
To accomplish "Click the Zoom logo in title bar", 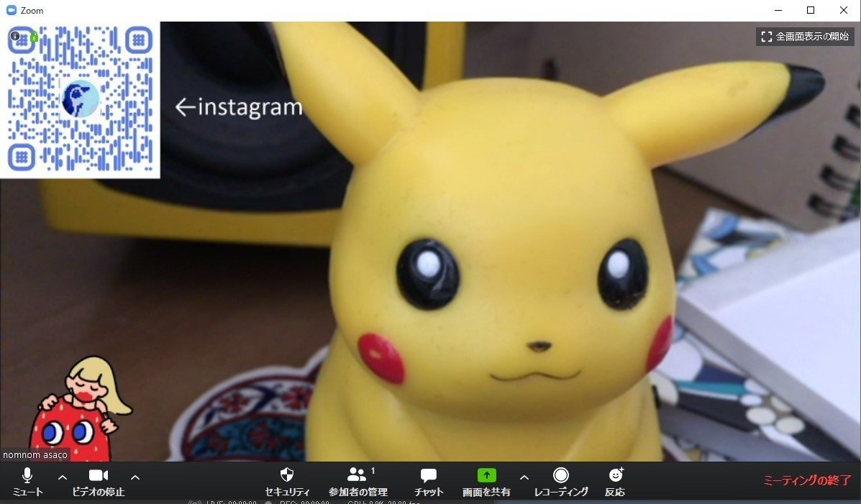I will point(11,10).
